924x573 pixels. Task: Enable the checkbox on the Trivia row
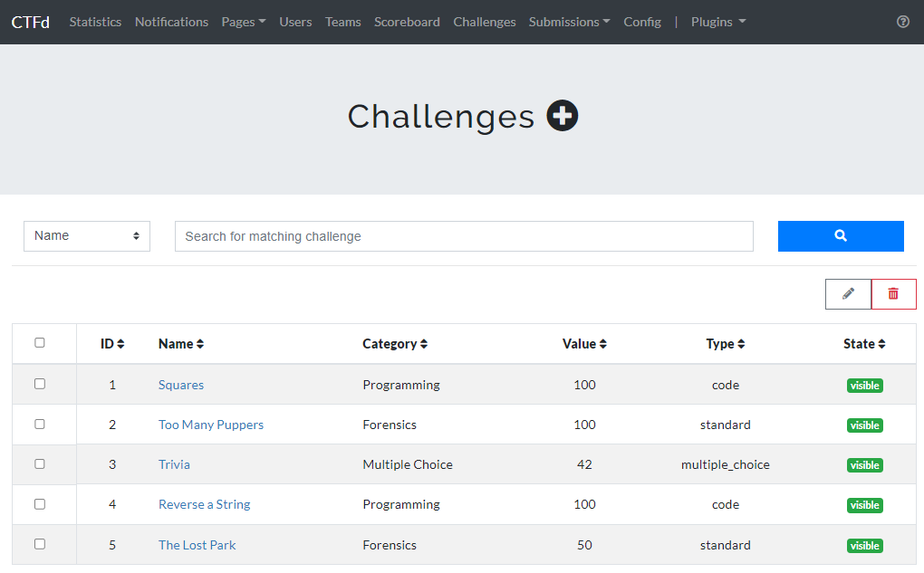pos(40,463)
